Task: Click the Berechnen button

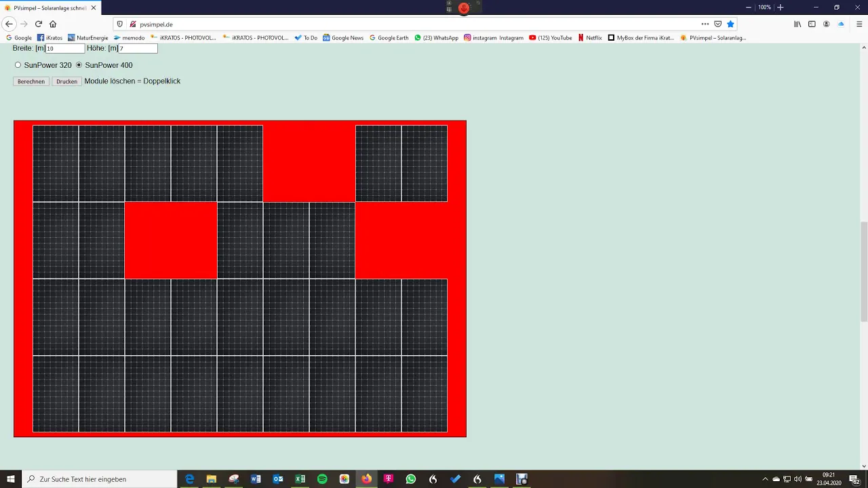Action: pyautogui.click(x=31, y=81)
